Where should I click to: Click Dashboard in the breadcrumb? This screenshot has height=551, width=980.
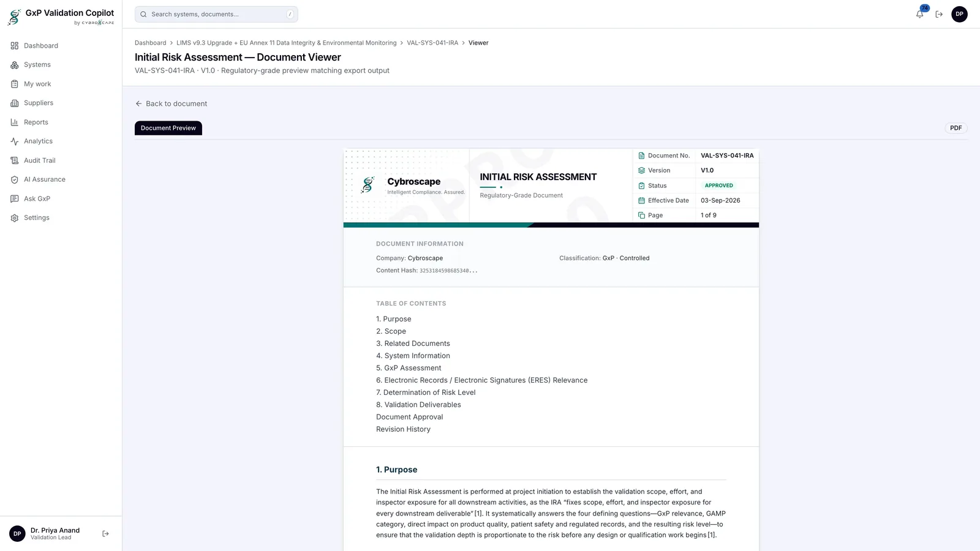coord(151,43)
